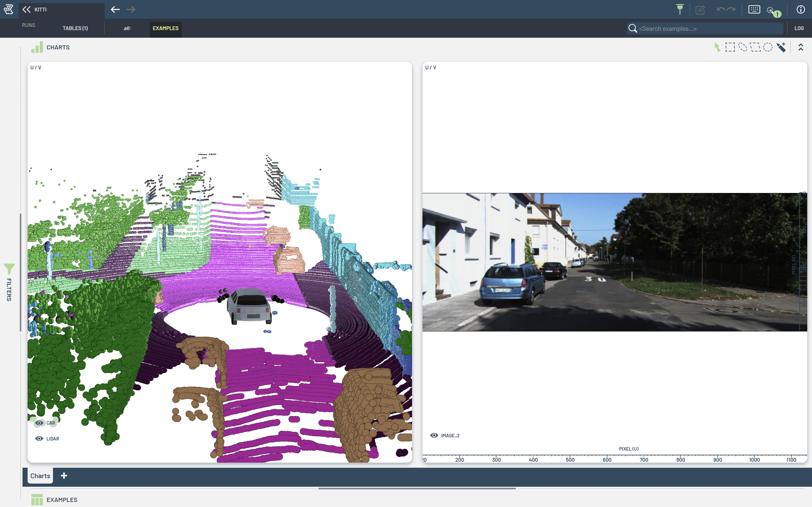Switch to the RUNS tab

29,25
